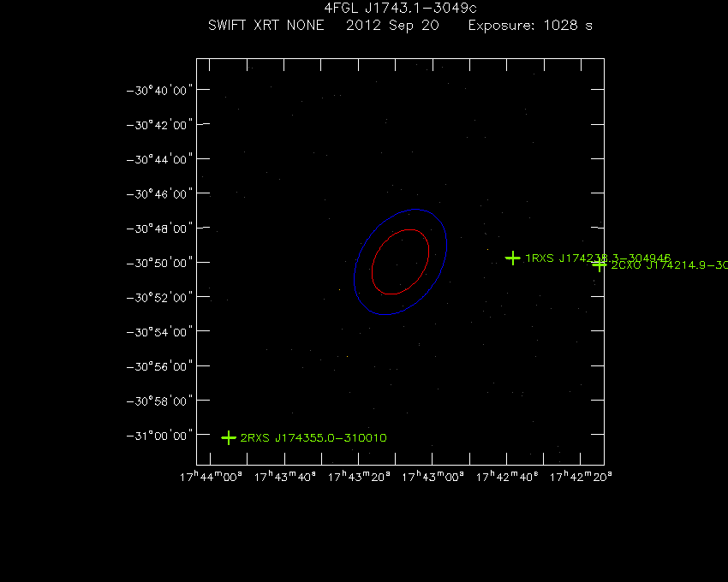Screen dimensions: 728x582
Task: Click the 17h42m40s right ascension label
Action: pyautogui.click(x=507, y=476)
